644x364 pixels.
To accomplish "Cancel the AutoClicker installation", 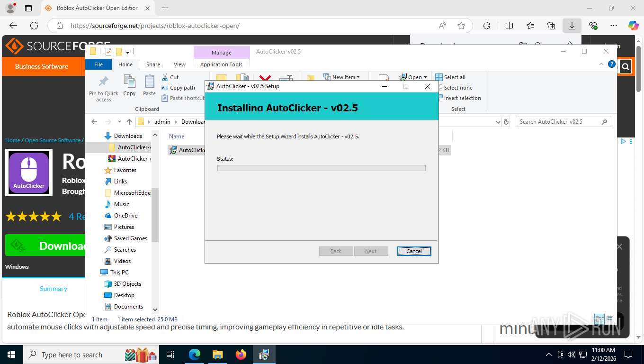I will tap(414, 251).
